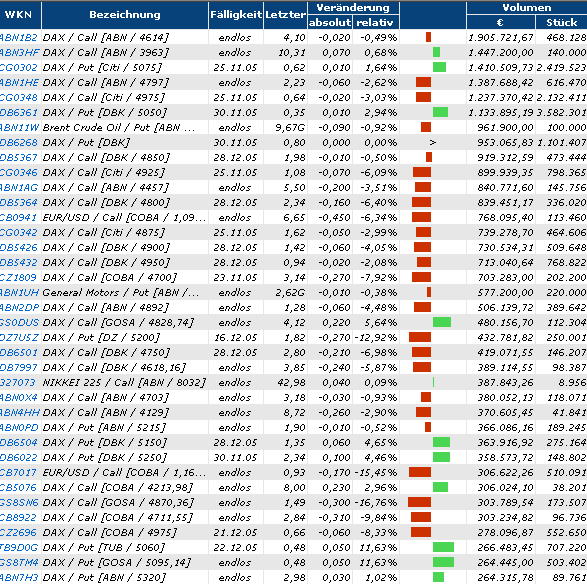Select cell 'NIKKEI 225 / Call [ABN / 8032]'
Image resolution: width=587 pixels, height=584 pixels.
(x=124, y=382)
